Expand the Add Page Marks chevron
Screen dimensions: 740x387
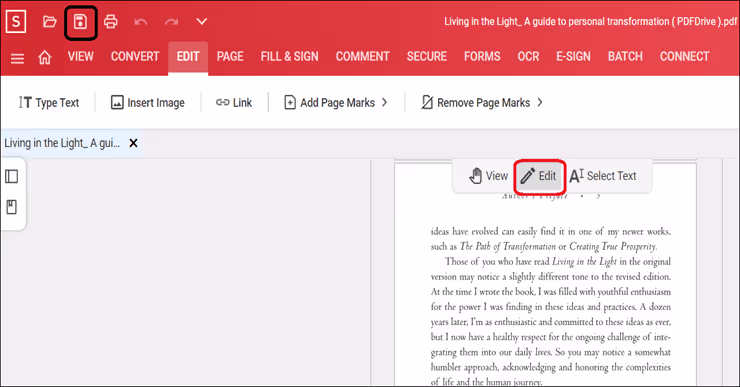384,102
